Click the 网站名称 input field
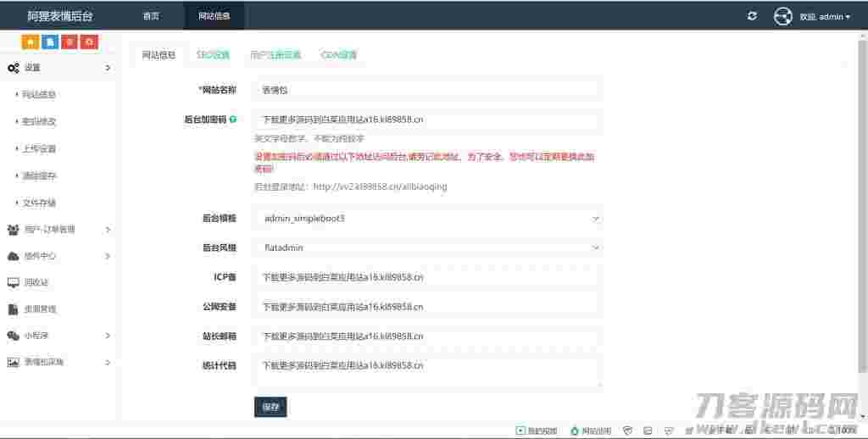868x439 pixels. click(427, 90)
